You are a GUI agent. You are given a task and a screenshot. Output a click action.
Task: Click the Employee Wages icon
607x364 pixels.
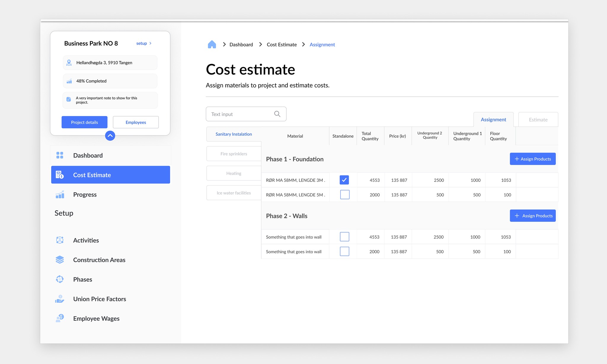60,318
